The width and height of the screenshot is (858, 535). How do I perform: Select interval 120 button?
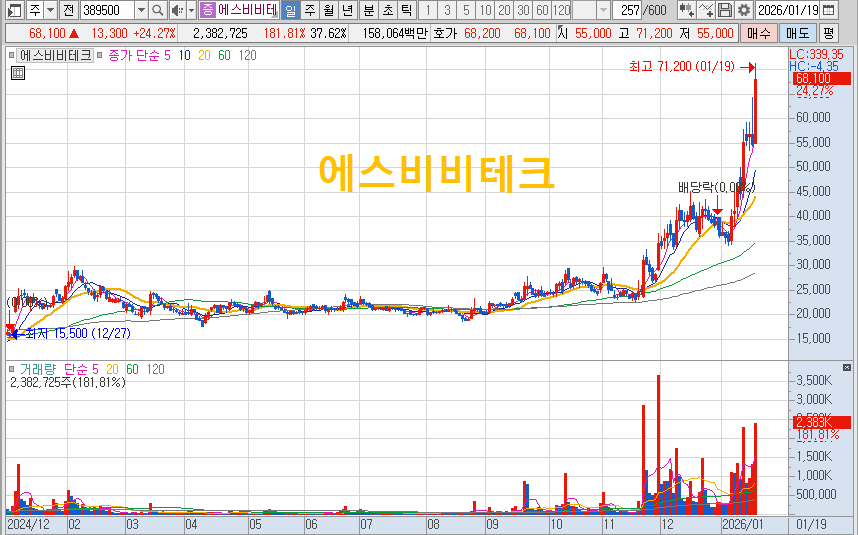tap(561, 10)
